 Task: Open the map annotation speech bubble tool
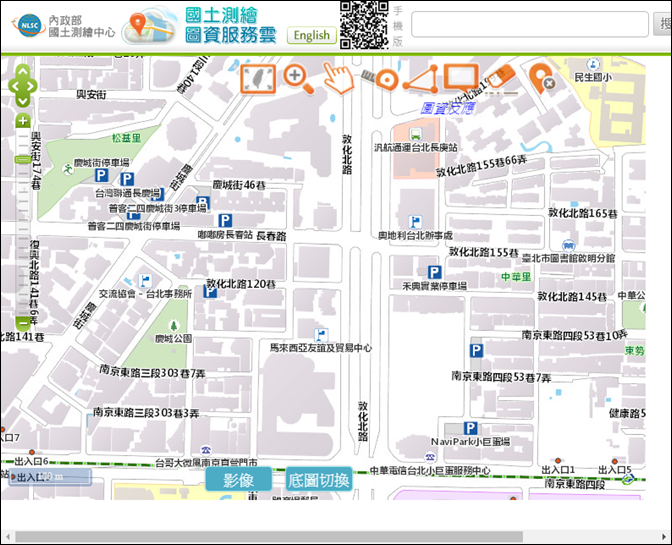click(461, 78)
